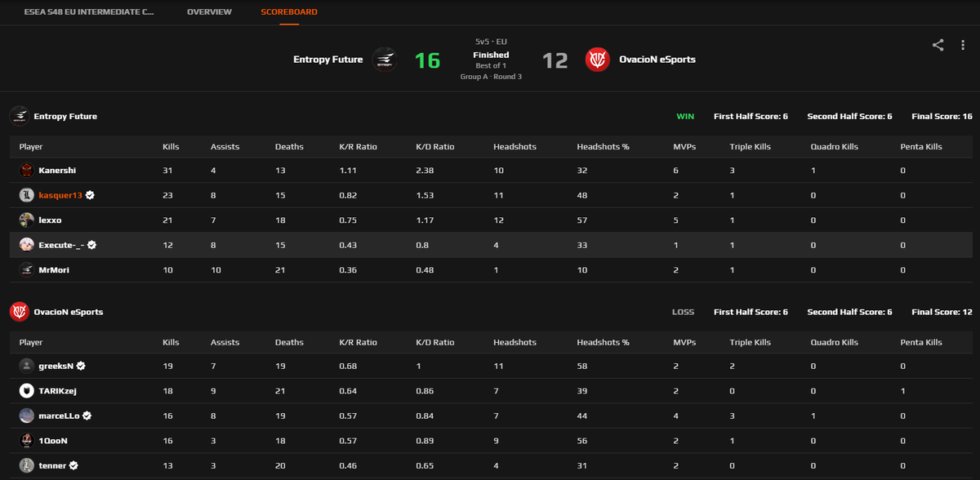
Task: Click verified badge next to Execute-_-
Action: pyautogui.click(x=93, y=245)
